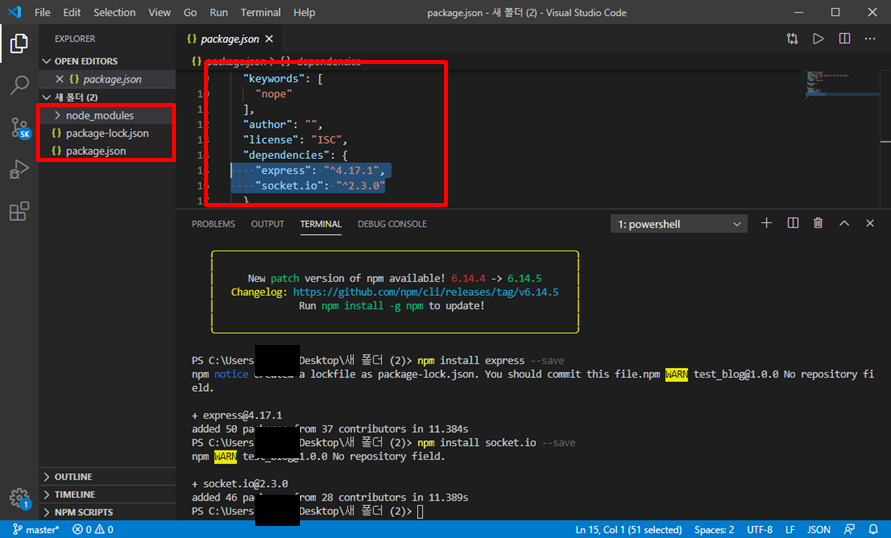Open the Manage gear settings icon

click(x=19, y=498)
